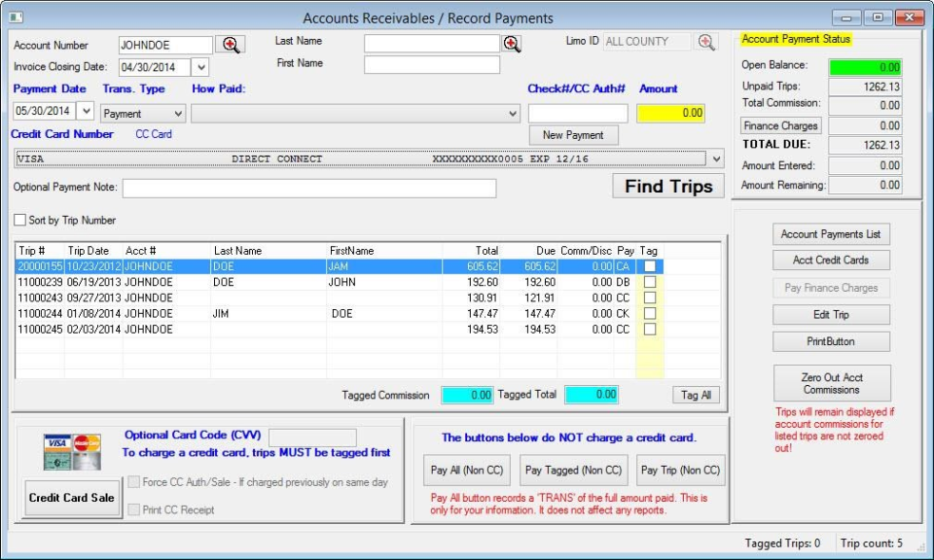This screenshot has width=934, height=560.
Task: Click the Credit Card Sale button
Action: point(71,497)
